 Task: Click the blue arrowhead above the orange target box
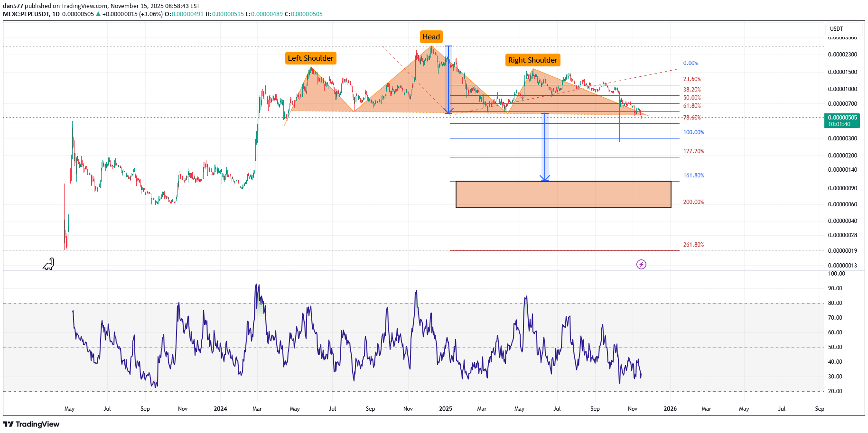pyautogui.click(x=545, y=178)
